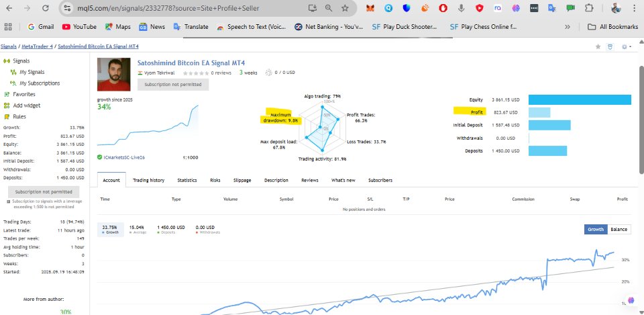Switch to the Subscribers tab

[380, 180]
